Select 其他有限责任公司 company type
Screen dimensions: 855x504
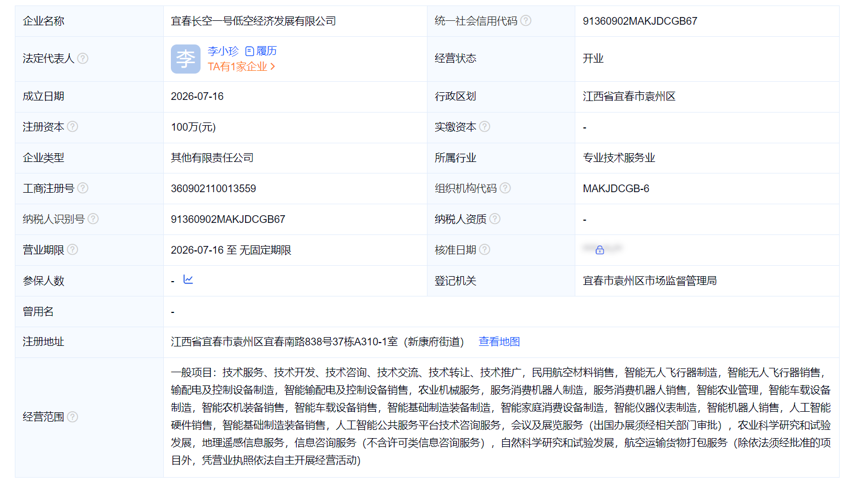click(212, 158)
